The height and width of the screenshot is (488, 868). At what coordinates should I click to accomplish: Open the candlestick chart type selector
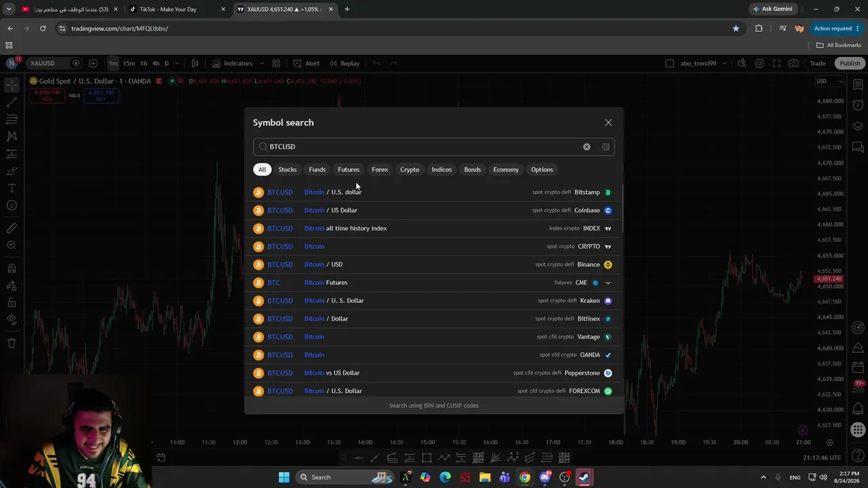pos(195,63)
